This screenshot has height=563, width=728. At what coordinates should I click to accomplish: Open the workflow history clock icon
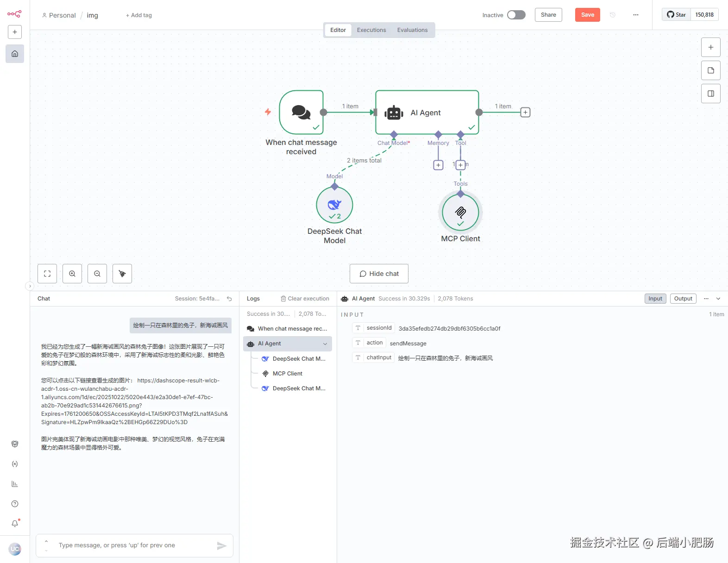point(613,15)
